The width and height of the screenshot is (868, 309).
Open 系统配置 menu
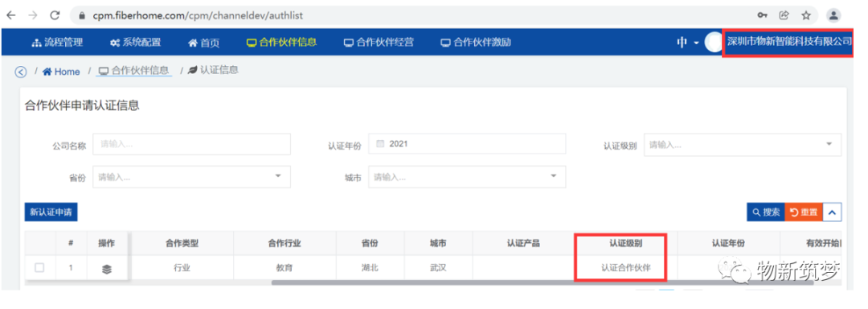[136, 43]
